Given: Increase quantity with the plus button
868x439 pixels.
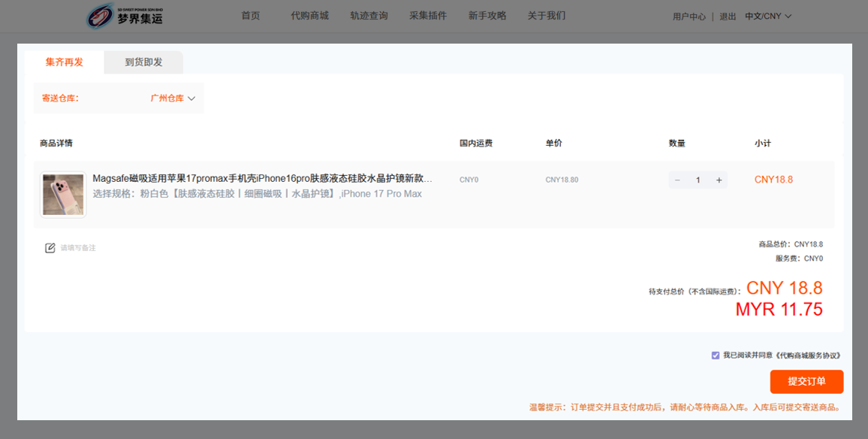Looking at the screenshot, I should tap(719, 180).
